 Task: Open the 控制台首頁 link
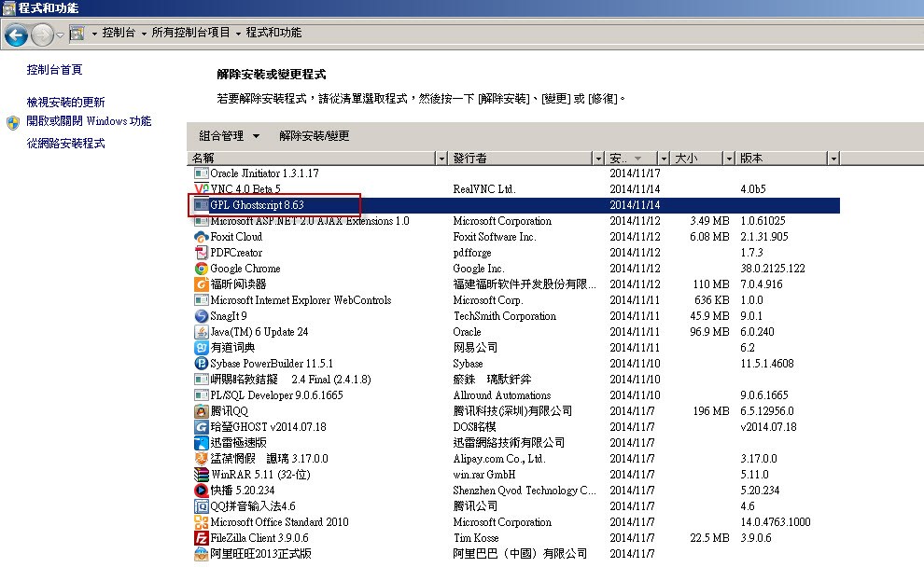54,69
